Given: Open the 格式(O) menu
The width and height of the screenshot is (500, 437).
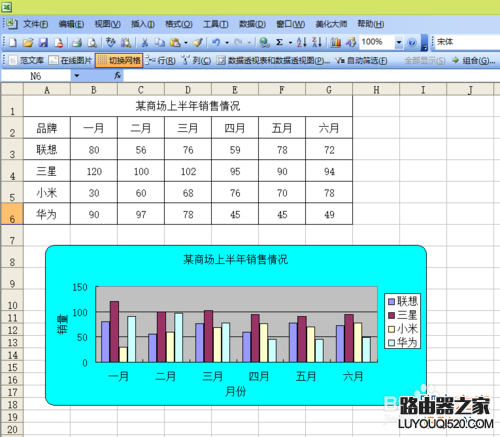Looking at the screenshot, I should point(179,24).
